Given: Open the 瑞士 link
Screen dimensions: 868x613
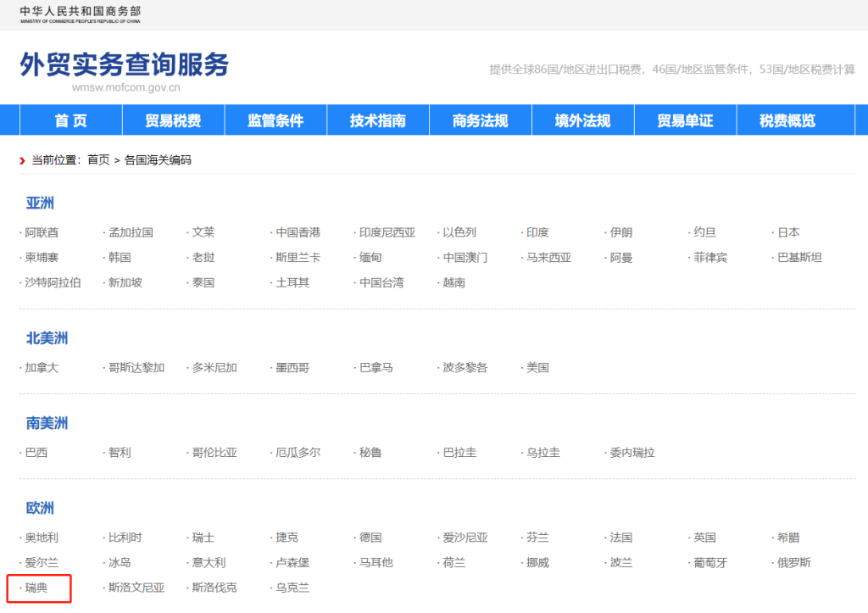Looking at the screenshot, I should coord(203,538).
